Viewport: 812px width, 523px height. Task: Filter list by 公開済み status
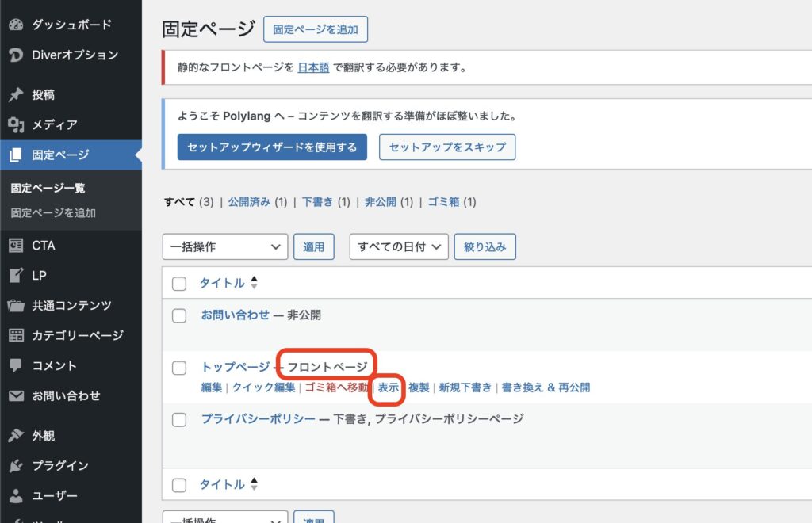pyautogui.click(x=249, y=202)
